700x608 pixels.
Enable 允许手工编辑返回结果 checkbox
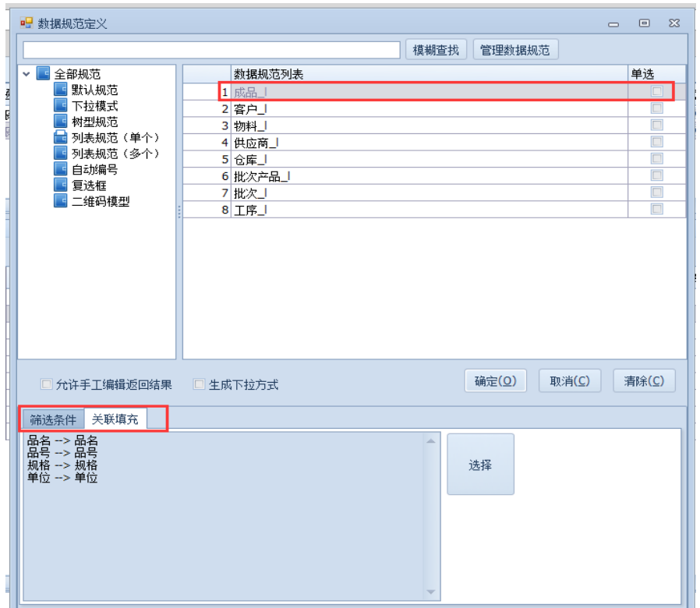(46, 384)
